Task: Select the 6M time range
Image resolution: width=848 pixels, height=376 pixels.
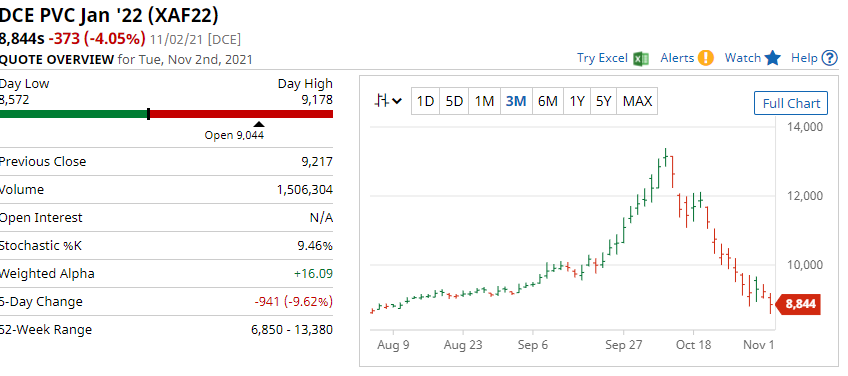Action: tap(547, 101)
